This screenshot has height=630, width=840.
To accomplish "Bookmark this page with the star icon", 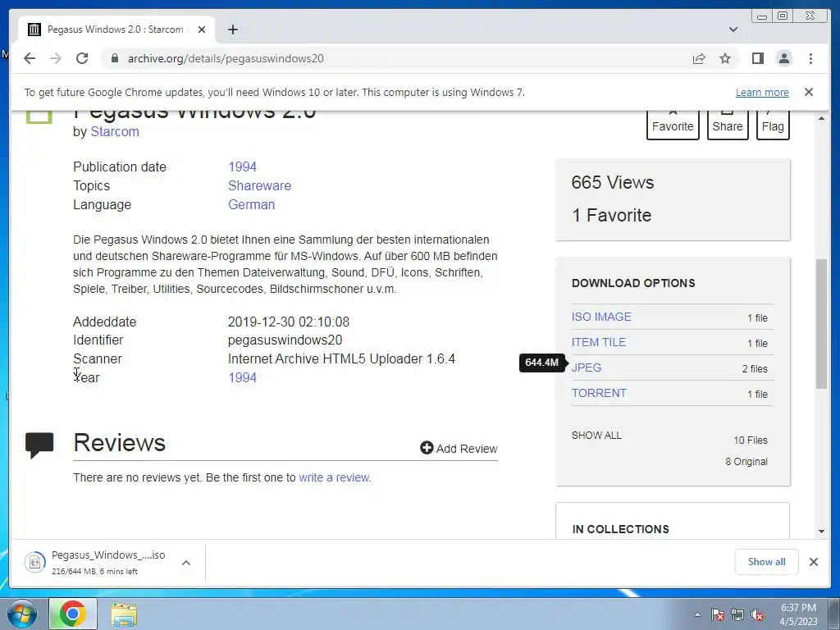I will click(x=725, y=58).
